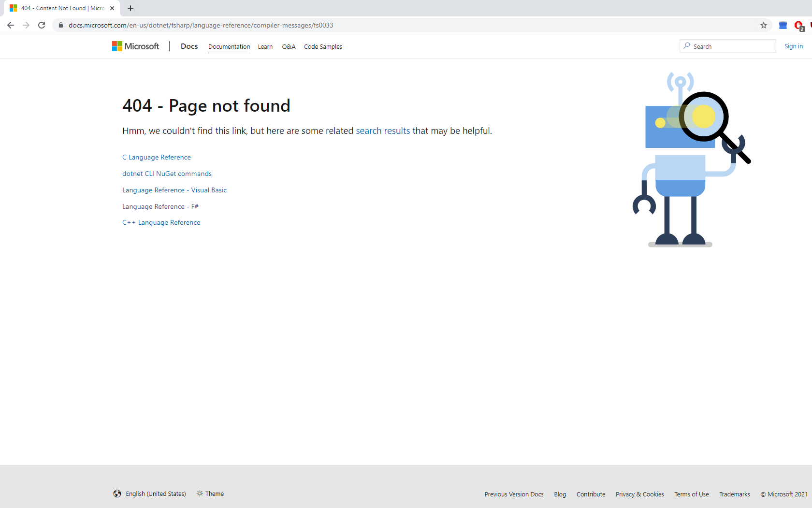Viewport: 812px width, 508px height.
Task: Open the Code Samples menu item
Action: point(323,46)
